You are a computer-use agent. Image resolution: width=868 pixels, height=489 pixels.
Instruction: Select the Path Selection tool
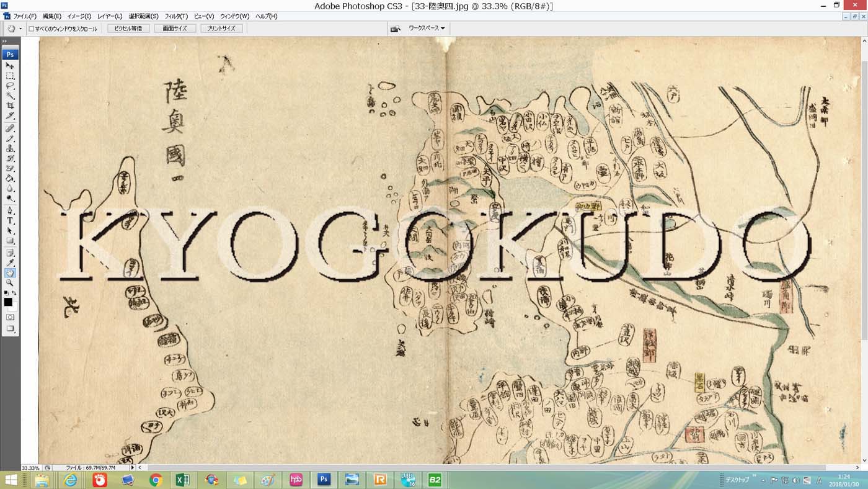pos(10,230)
